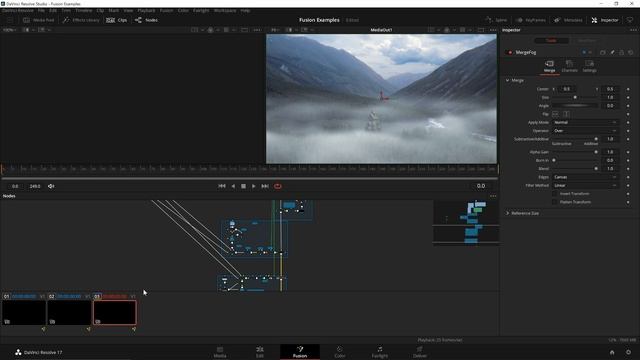The width and height of the screenshot is (640, 360).
Task: Select clip 02 thumbnail
Action: pos(69,313)
